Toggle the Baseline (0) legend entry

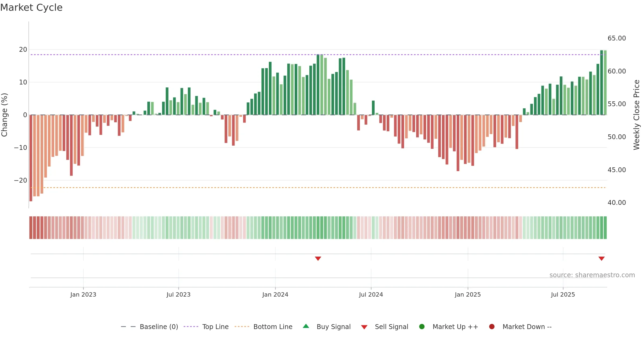pyautogui.click(x=149, y=327)
